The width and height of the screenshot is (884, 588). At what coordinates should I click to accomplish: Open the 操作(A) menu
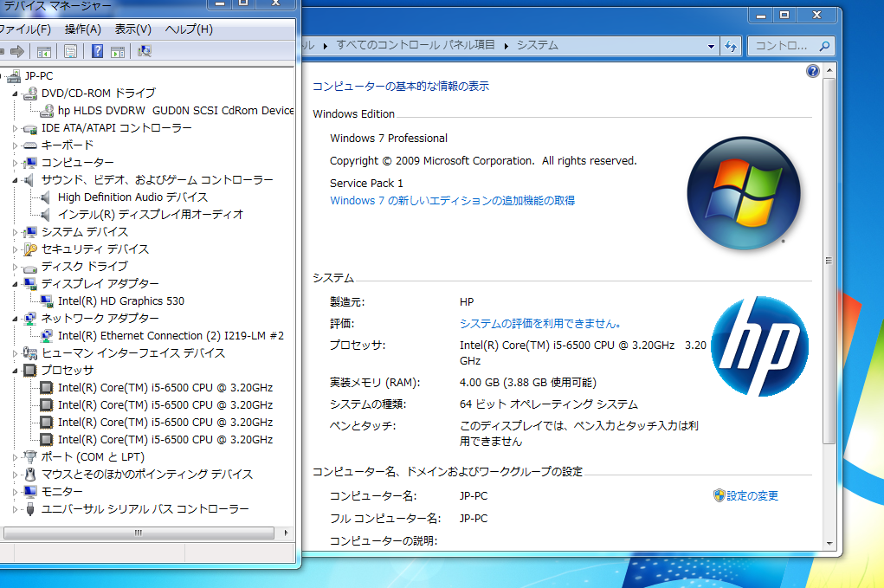[81, 29]
